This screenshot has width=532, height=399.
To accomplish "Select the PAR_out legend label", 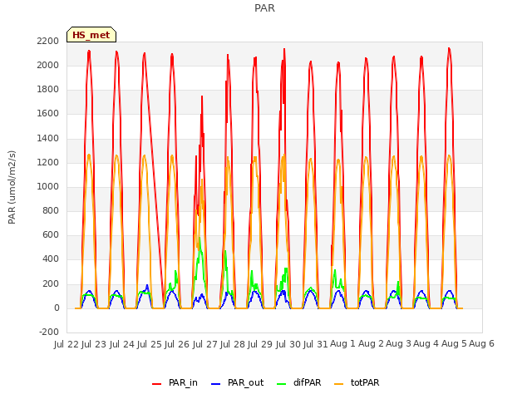I will click(x=246, y=382).
